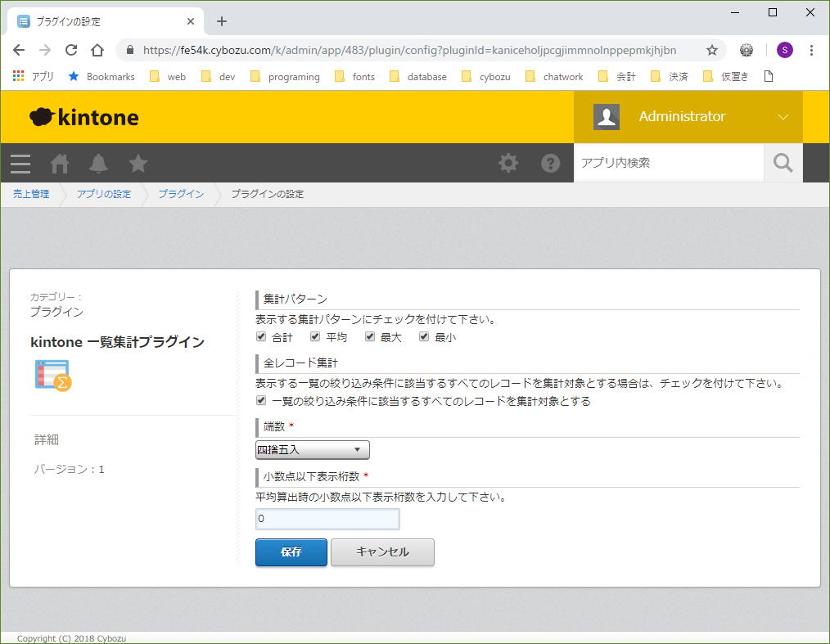This screenshot has height=644, width=830.
Task: Click the キャンセル button
Action: 383,552
